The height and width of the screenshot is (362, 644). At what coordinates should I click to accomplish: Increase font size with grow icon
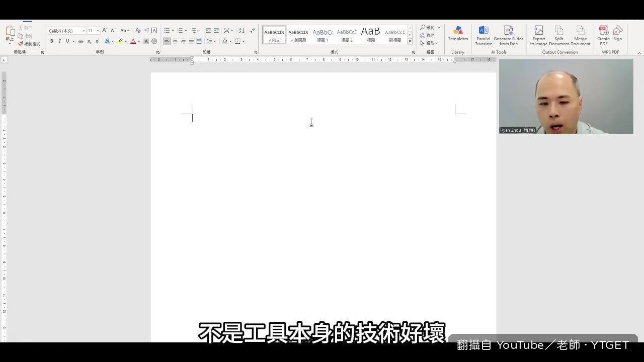(x=105, y=31)
